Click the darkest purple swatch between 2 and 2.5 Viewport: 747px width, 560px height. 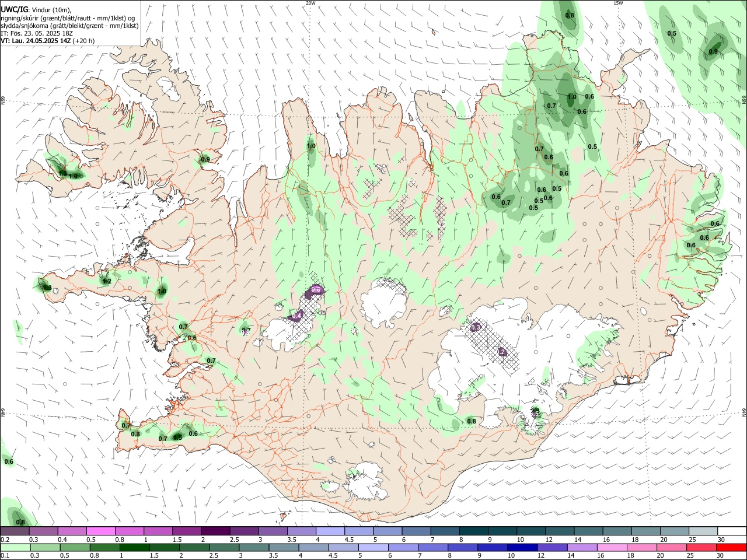click(215, 531)
